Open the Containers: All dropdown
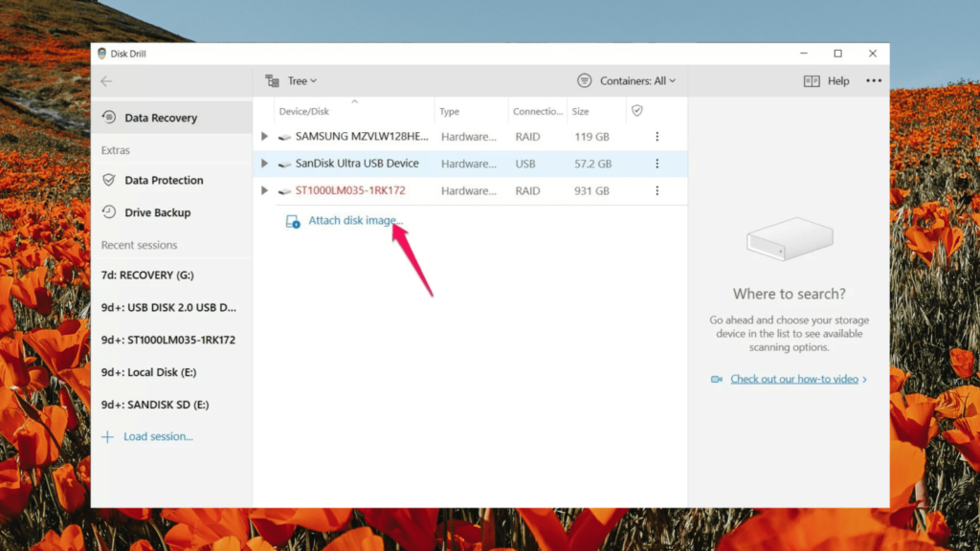 click(x=627, y=80)
